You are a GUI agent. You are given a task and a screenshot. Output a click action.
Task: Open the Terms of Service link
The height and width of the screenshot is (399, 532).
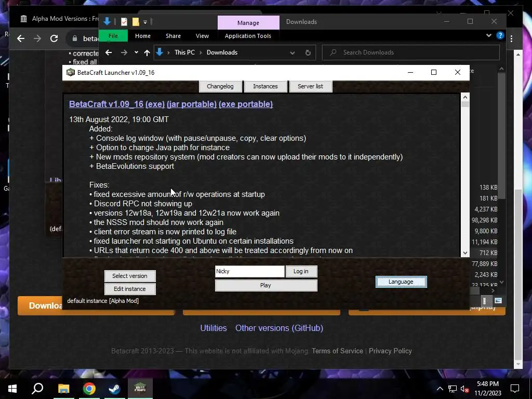point(337,351)
